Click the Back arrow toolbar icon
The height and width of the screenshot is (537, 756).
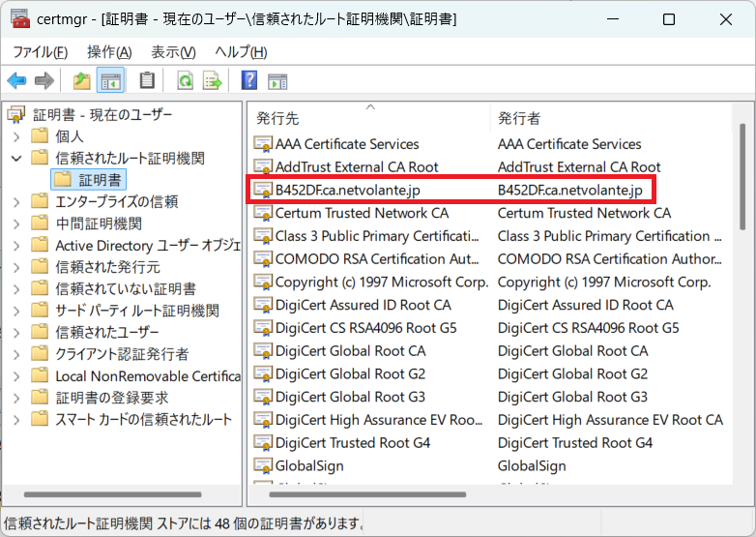click(x=16, y=80)
